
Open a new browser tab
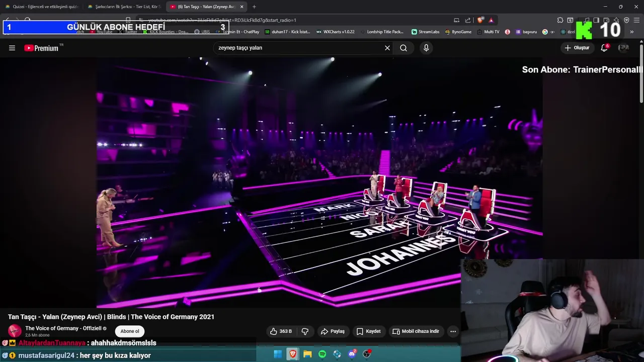[x=254, y=7]
